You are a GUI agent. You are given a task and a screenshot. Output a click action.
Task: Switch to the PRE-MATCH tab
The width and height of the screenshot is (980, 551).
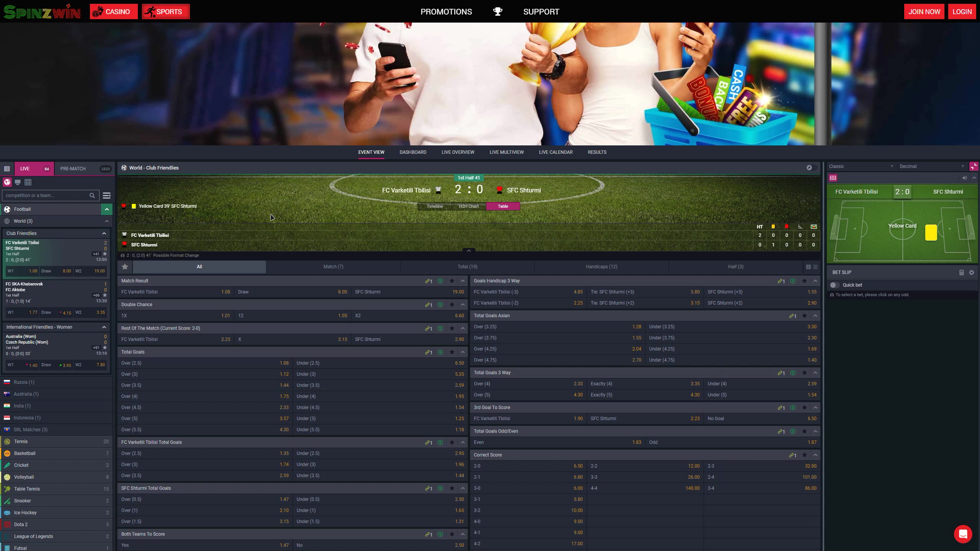tap(73, 169)
